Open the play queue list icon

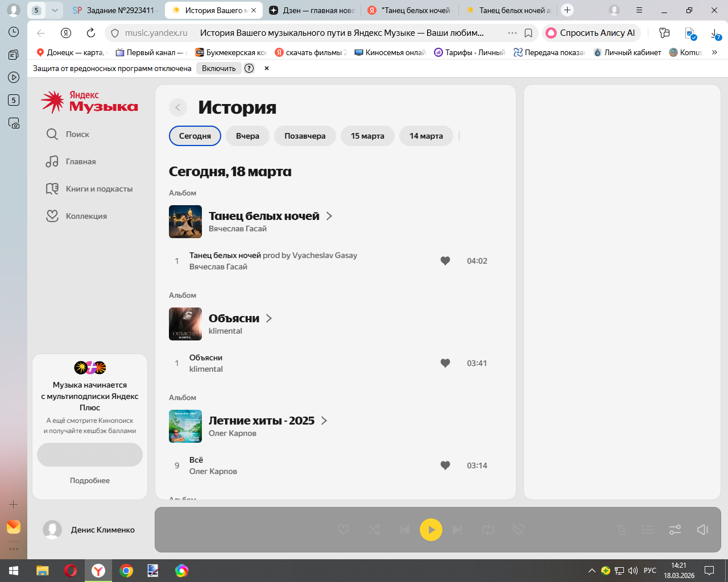point(648,530)
